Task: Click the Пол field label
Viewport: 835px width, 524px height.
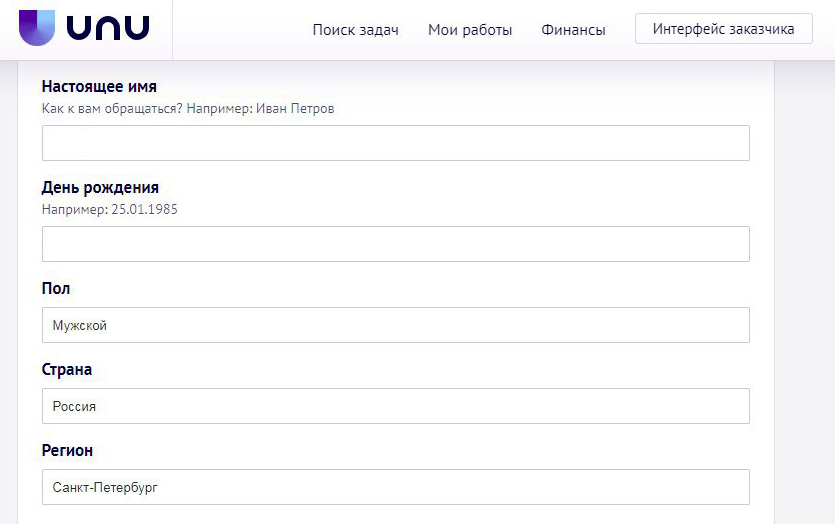Action: [x=56, y=289]
